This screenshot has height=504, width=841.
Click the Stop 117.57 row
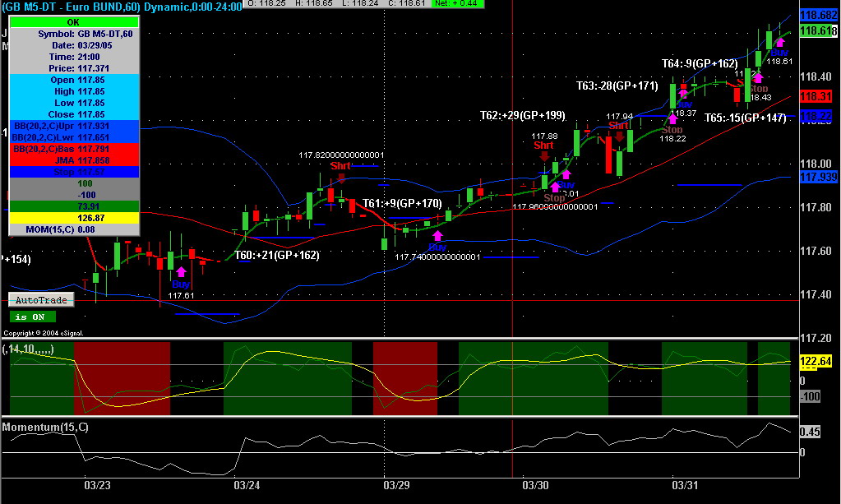pos(74,172)
